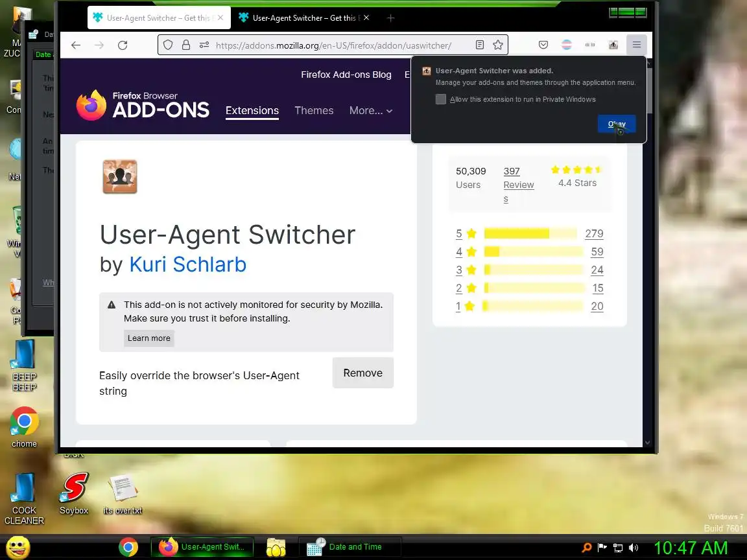747x560 pixels.
Task: Bookmark this page with the star icon
Action: (x=498, y=45)
